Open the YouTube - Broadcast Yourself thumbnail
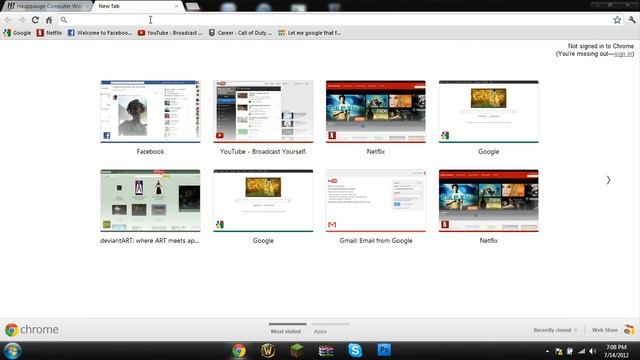The width and height of the screenshot is (640, 360). (263, 112)
